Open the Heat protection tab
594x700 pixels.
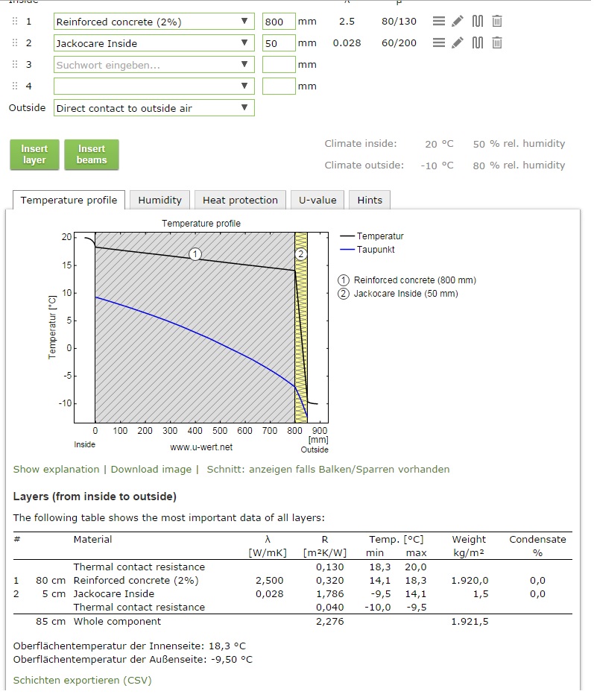(x=240, y=200)
